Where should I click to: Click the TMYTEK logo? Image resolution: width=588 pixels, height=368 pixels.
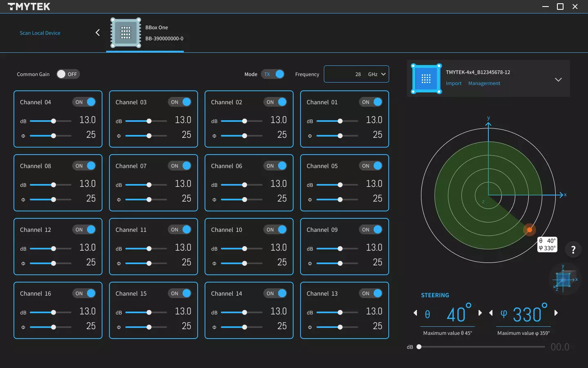click(x=29, y=7)
